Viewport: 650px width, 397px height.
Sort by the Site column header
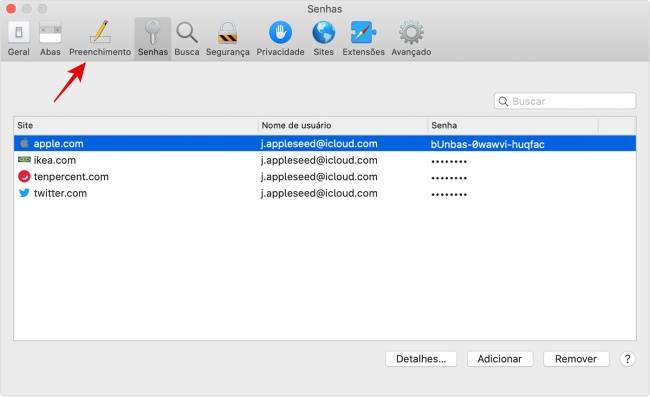(135, 125)
